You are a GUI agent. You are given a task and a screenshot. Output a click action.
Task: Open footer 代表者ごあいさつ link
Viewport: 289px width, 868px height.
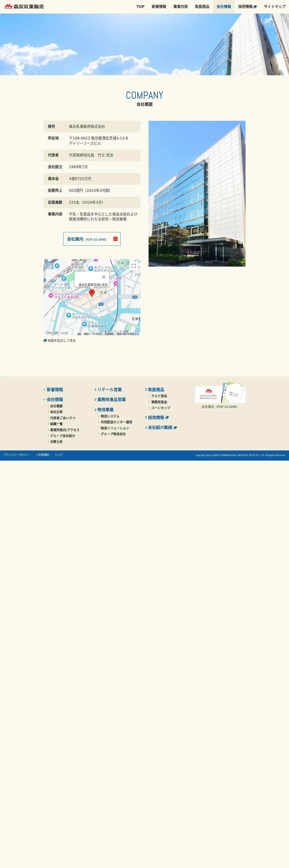[x=63, y=418]
